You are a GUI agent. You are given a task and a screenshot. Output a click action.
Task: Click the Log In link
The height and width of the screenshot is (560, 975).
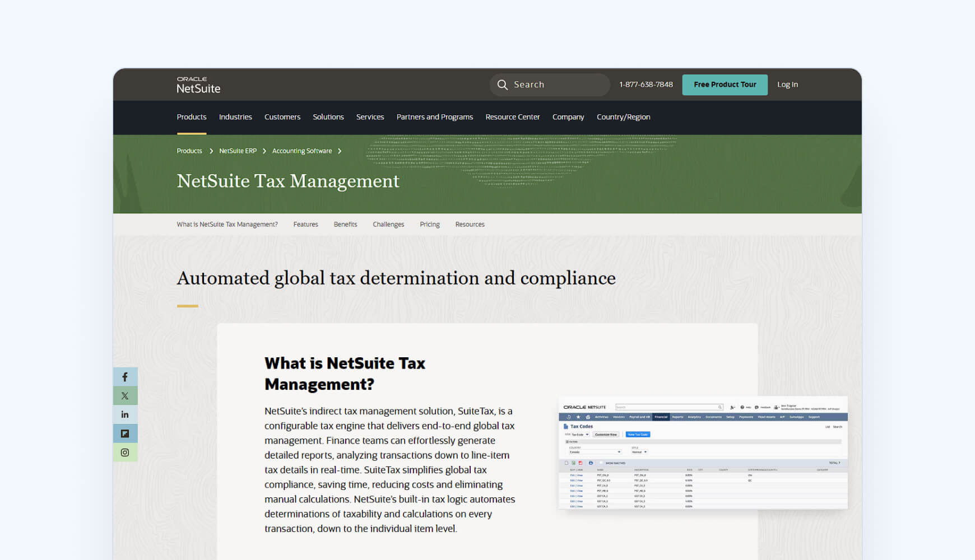click(787, 85)
